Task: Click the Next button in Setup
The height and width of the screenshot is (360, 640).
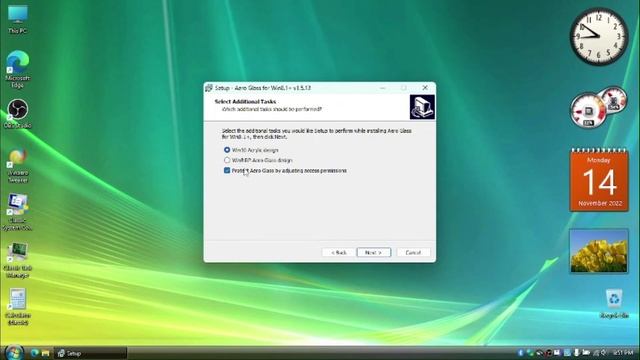Action: [x=373, y=252]
